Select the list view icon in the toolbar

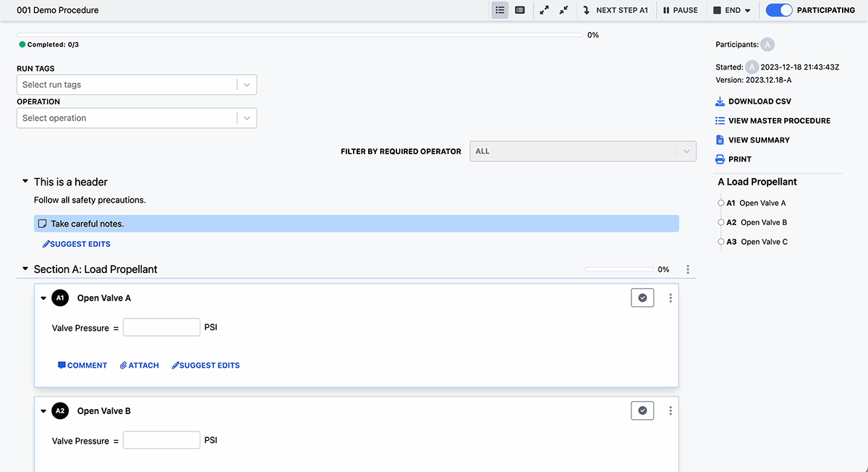(499, 10)
